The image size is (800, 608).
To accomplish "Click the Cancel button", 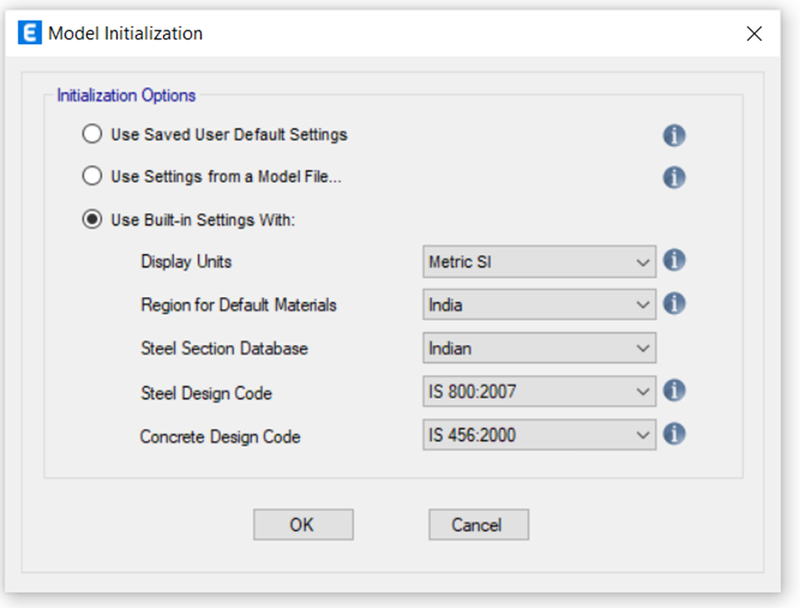I will 478,525.
